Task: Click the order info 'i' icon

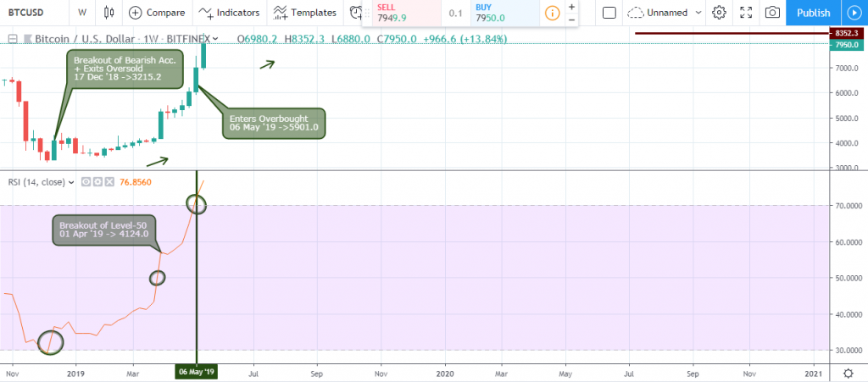Action: (552, 13)
